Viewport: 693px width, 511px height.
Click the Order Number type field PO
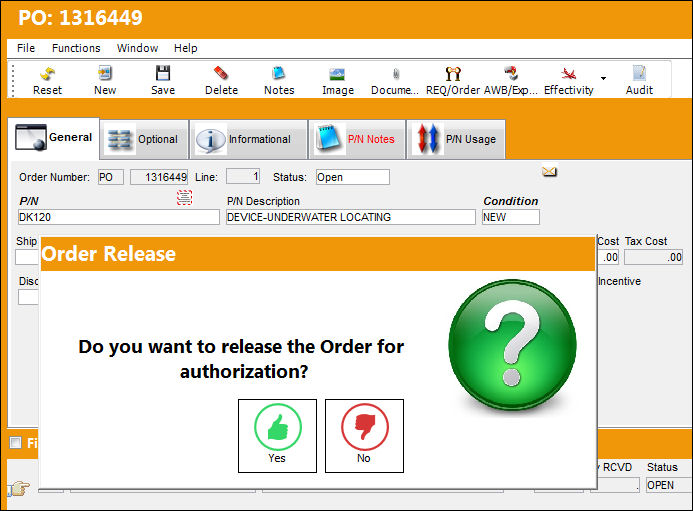click(110, 177)
